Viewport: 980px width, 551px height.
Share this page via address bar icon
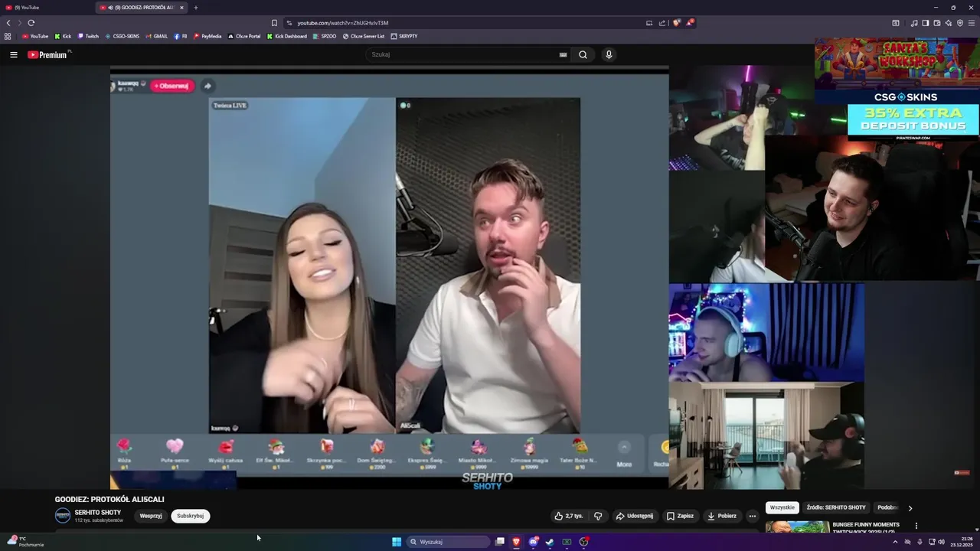662,23
